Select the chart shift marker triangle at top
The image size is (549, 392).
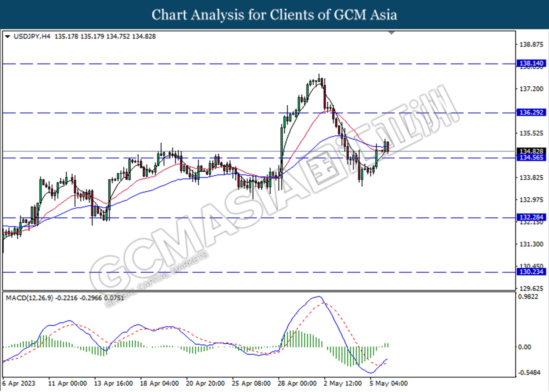pos(392,33)
